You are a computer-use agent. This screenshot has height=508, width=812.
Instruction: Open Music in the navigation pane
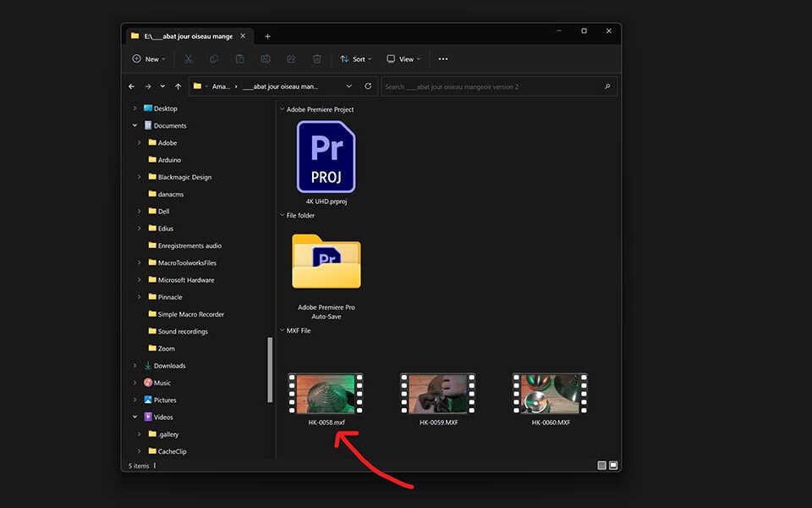(162, 383)
